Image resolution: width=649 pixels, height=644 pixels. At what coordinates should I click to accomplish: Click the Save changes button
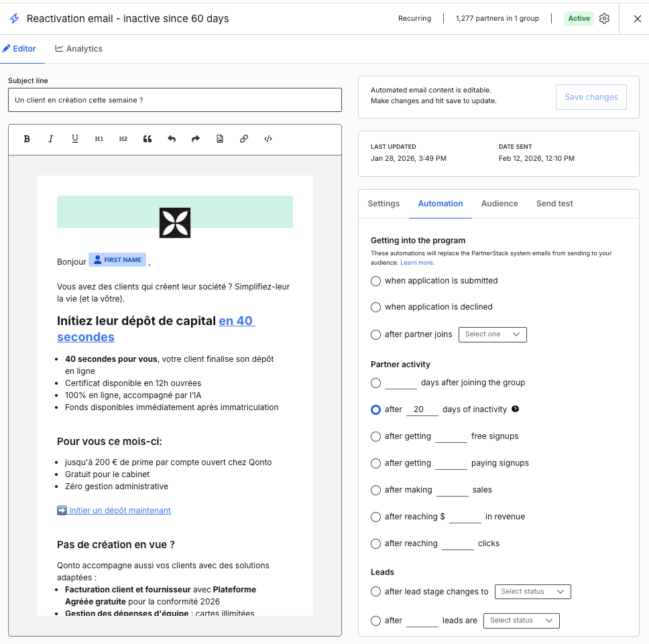point(591,97)
